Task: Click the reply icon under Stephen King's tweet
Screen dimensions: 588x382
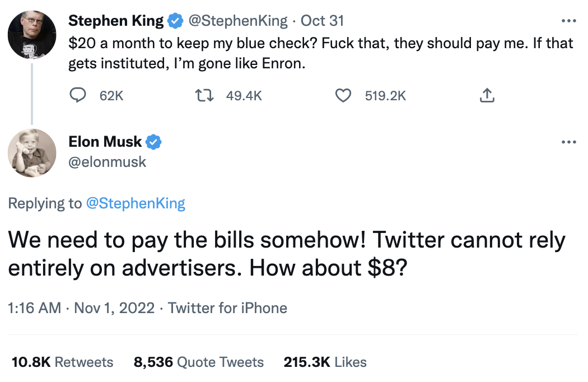Action: [x=77, y=96]
